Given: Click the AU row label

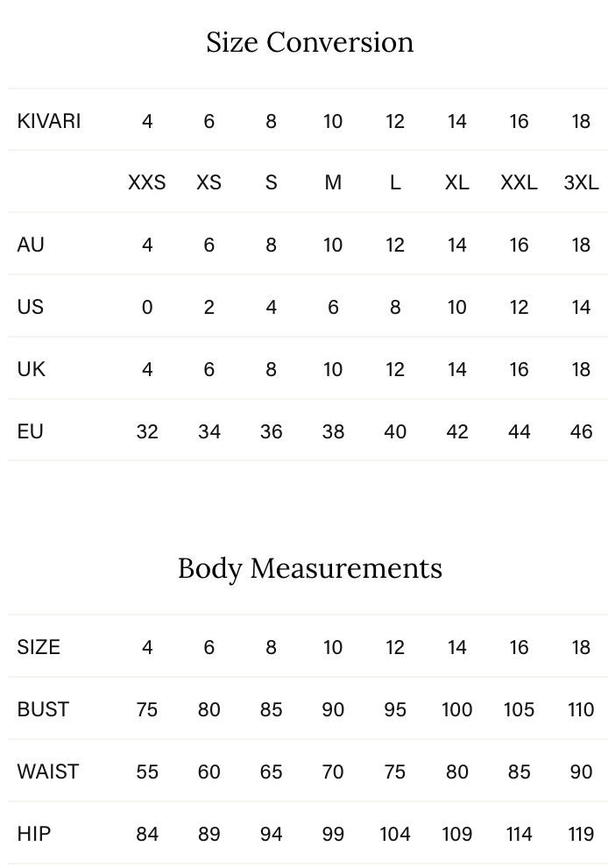Looking at the screenshot, I should [31, 245].
